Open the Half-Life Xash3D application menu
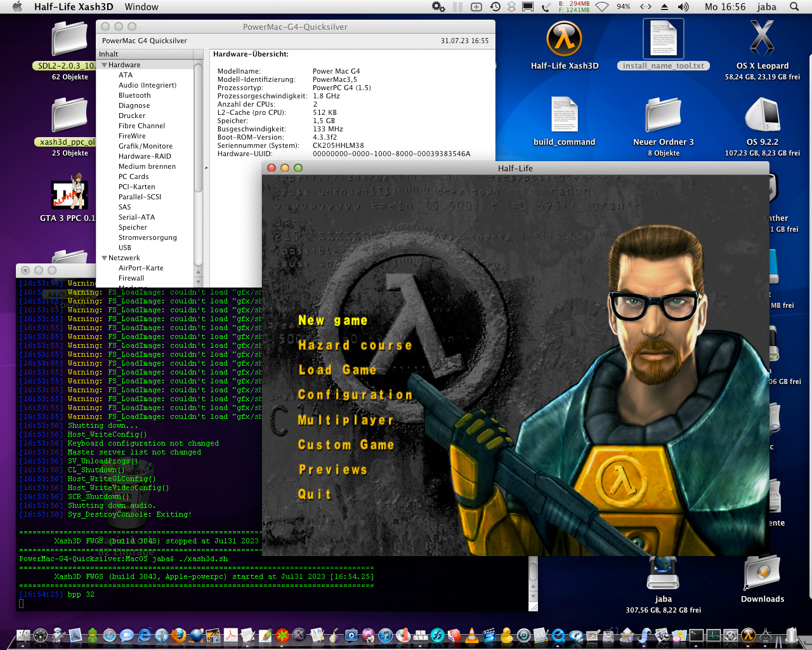Viewport: 812px width, 650px height. pyautogui.click(x=74, y=6)
